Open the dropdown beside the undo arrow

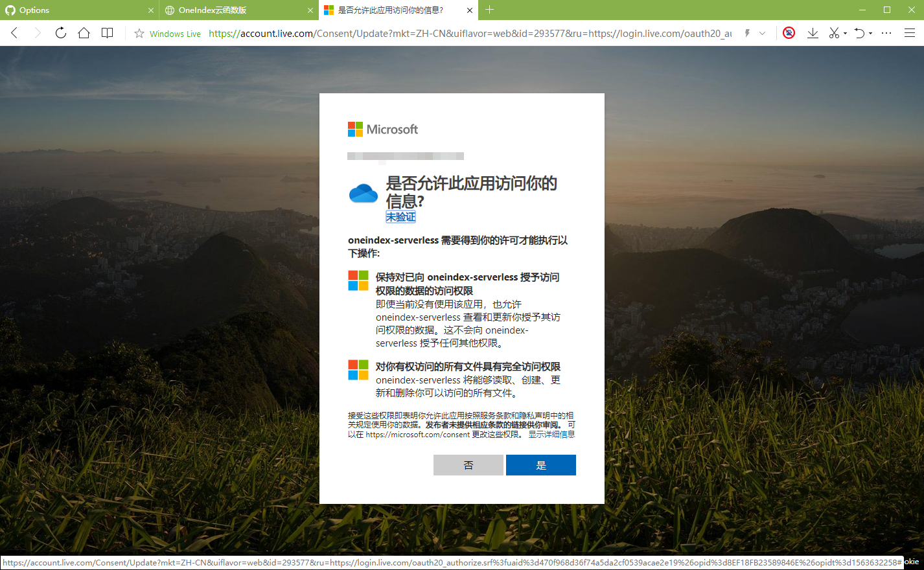pos(870,34)
